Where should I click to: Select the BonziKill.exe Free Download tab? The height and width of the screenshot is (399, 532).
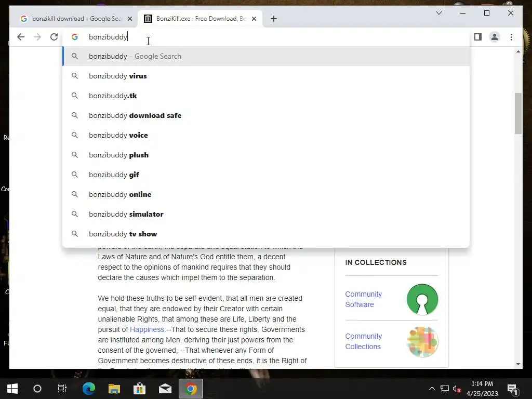200,19
